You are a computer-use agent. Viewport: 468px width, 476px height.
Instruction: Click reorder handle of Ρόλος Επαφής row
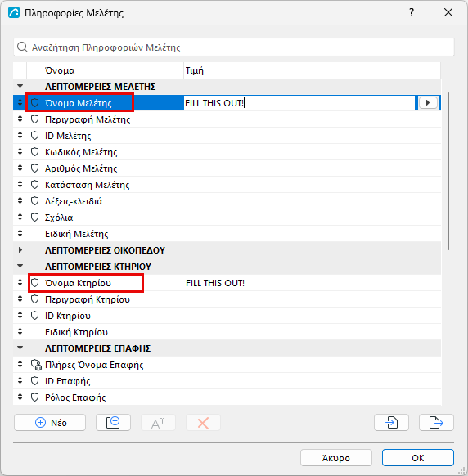[20, 397]
